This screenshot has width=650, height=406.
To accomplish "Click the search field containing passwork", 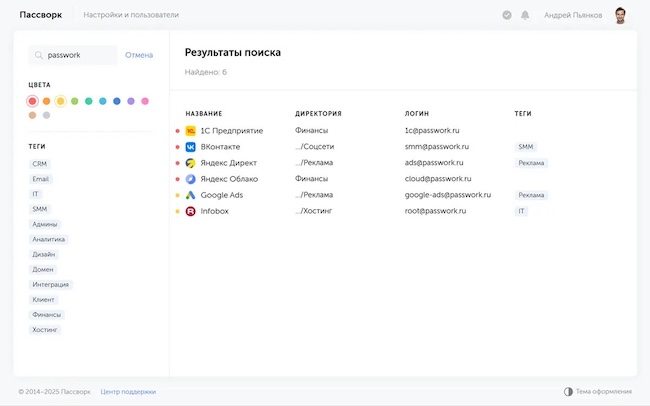I will click(x=73, y=55).
